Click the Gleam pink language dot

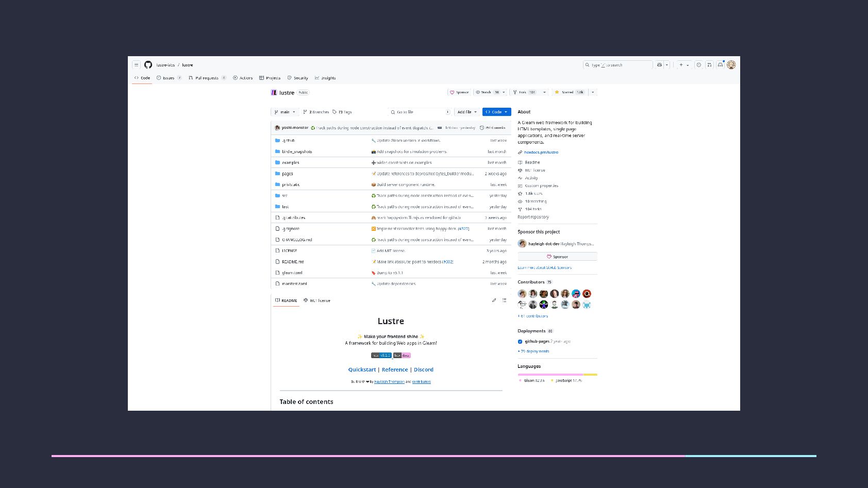tap(520, 380)
